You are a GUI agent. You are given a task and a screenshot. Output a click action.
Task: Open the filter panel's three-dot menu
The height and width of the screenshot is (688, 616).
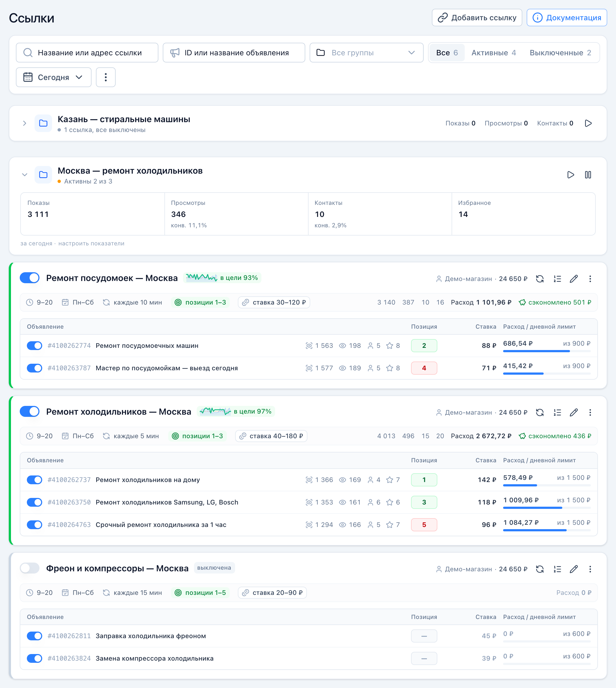click(105, 77)
